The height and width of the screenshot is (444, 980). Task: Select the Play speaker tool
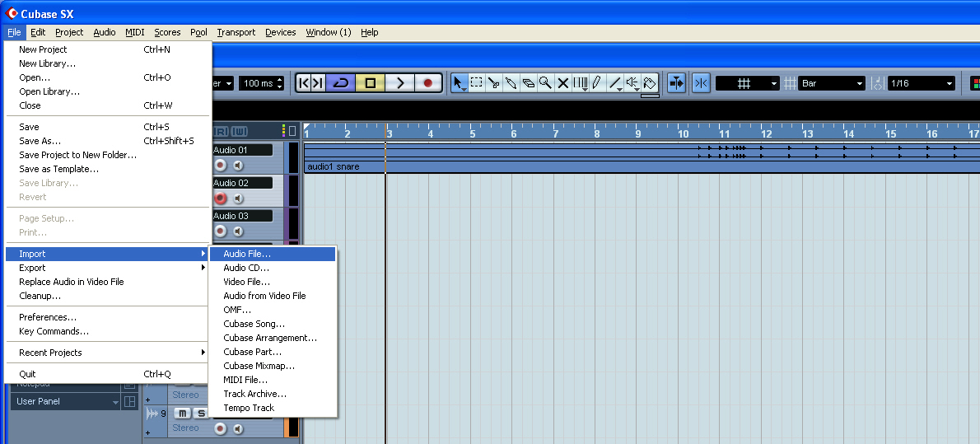pos(632,83)
